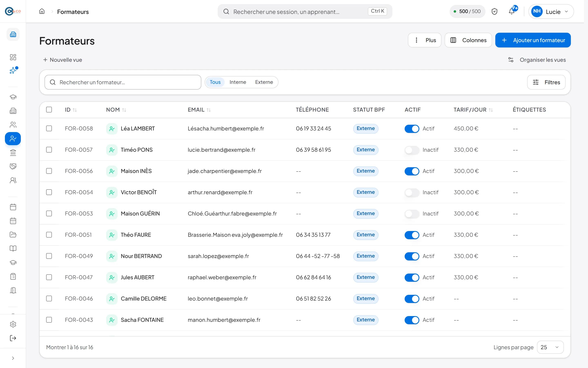Open the calendar icon in sidebar
The image size is (588, 368).
point(13,207)
